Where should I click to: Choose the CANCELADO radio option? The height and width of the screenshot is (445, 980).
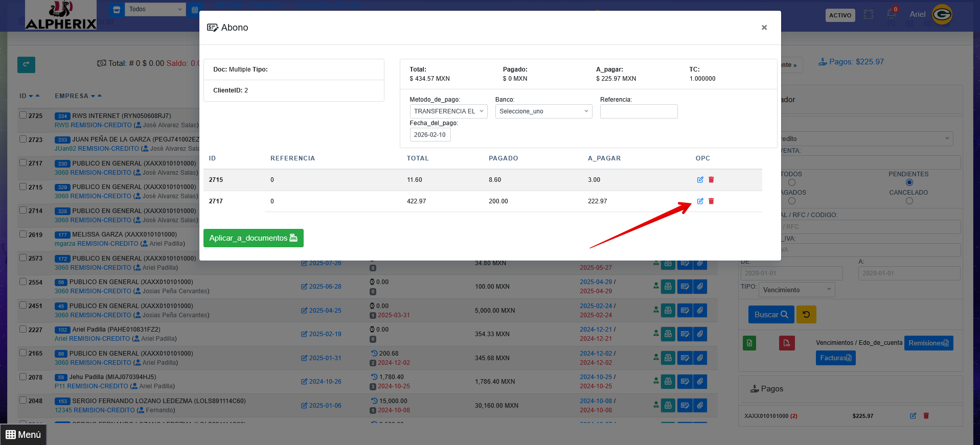(909, 201)
